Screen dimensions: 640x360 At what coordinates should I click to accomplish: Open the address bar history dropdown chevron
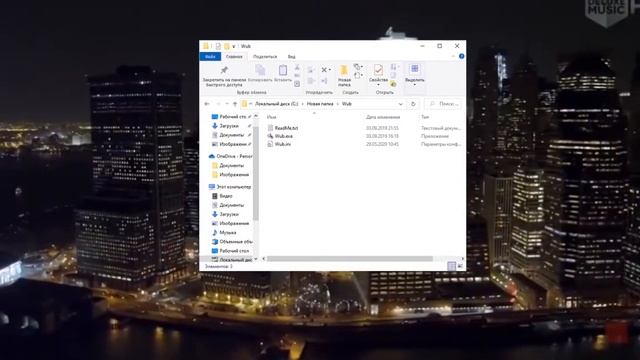[400, 104]
